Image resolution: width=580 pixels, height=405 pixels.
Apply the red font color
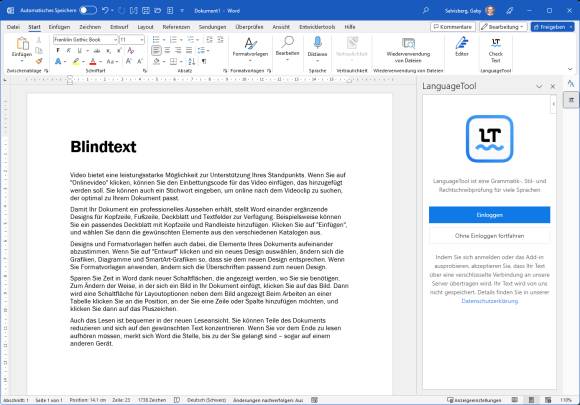coord(93,61)
